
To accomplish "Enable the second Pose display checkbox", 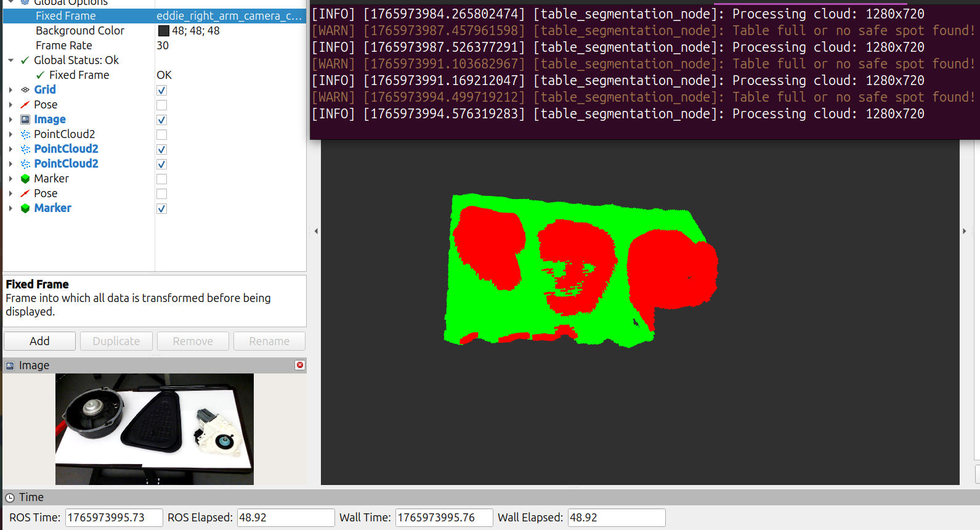I will (162, 194).
